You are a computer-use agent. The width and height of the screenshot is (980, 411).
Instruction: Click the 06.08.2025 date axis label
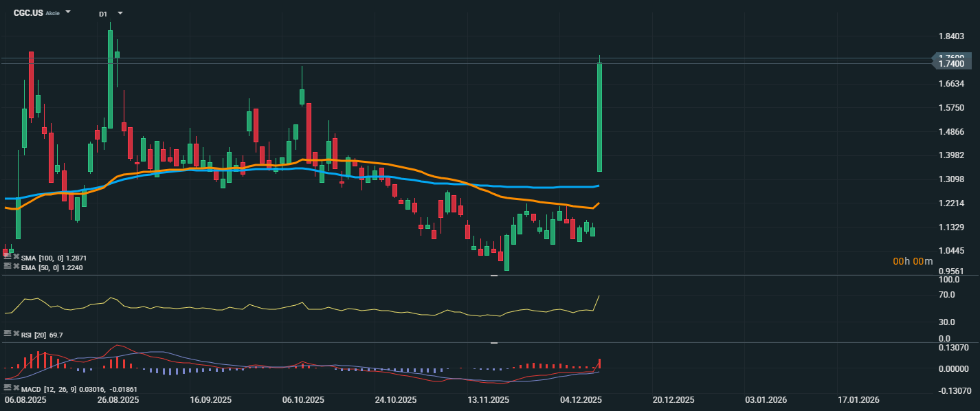point(25,399)
